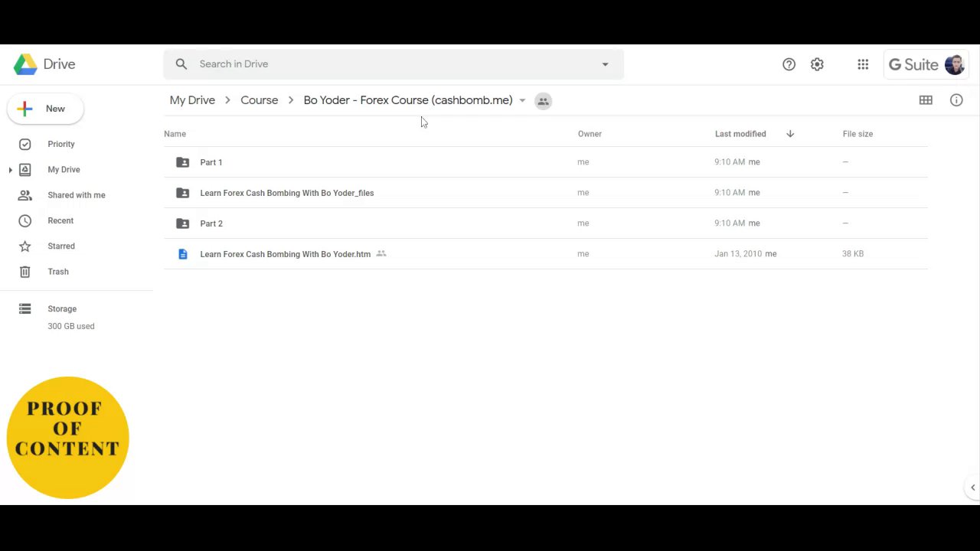Viewport: 980px width, 551px height.
Task: Open Starred items
Action: pos(61,246)
